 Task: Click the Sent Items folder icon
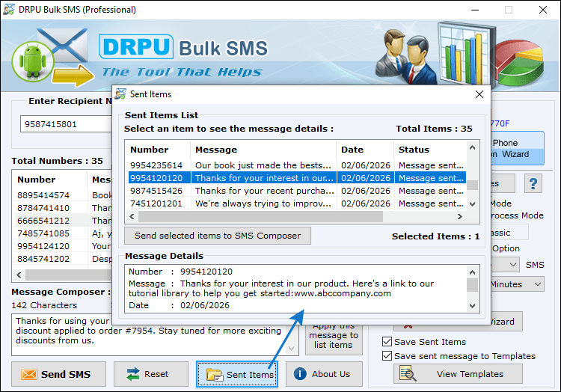[215, 375]
